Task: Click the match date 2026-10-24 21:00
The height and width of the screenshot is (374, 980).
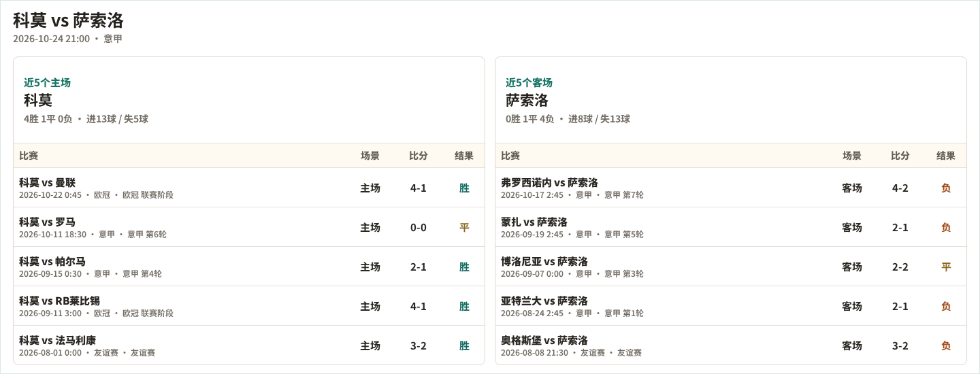Action: click(51, 39)
